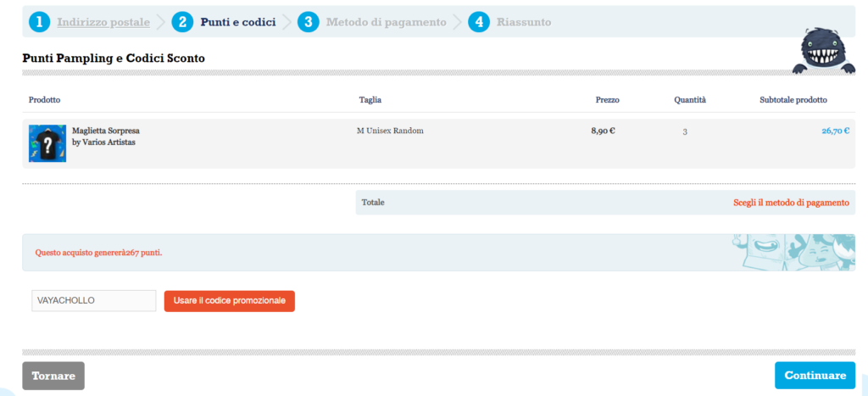868x396 pixels.
Task: Go back to Indirizzo postale step
Action: pyautogui.click(x=103, y=22)
